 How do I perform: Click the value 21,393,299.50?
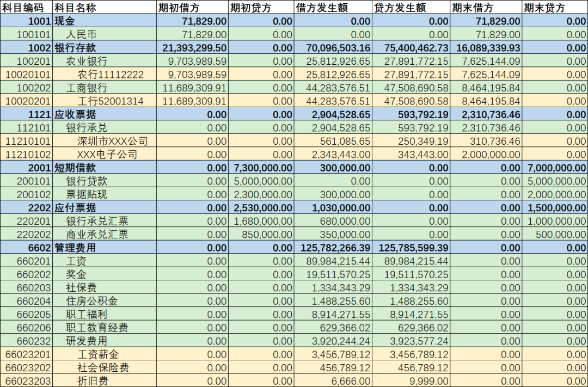click(192, 47)
